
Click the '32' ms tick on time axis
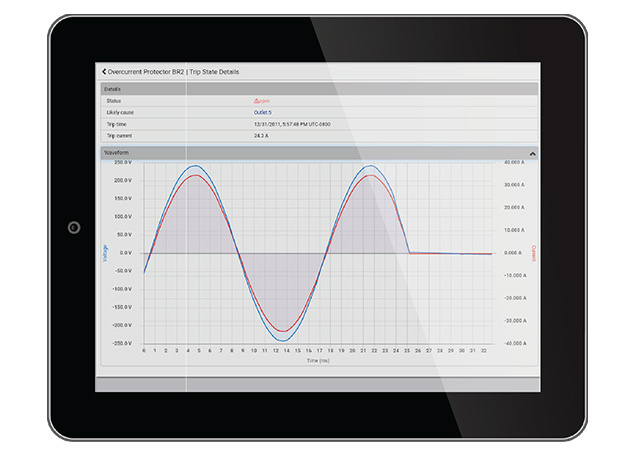click(x=484, y=351)
